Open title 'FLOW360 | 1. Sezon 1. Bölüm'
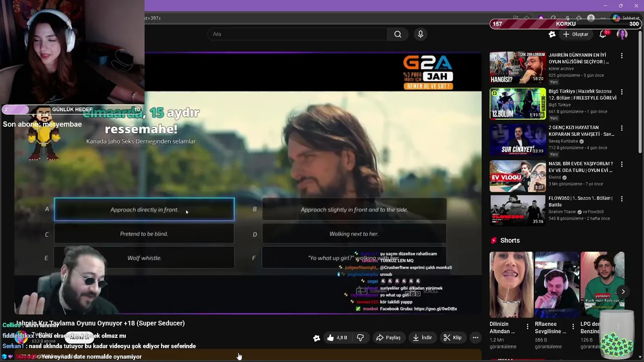Viewport: 644px width, 362px height. click(580, 202)
